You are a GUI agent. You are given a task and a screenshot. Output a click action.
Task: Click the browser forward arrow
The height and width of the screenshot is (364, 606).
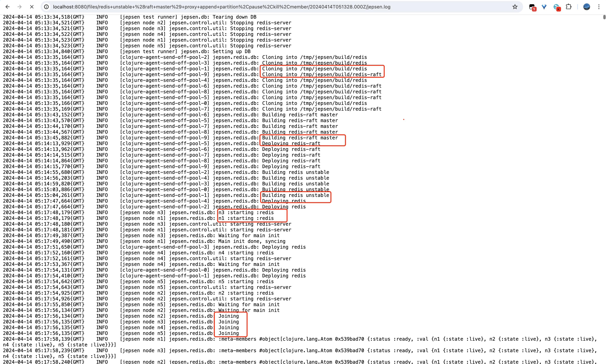tap(20, 7)
